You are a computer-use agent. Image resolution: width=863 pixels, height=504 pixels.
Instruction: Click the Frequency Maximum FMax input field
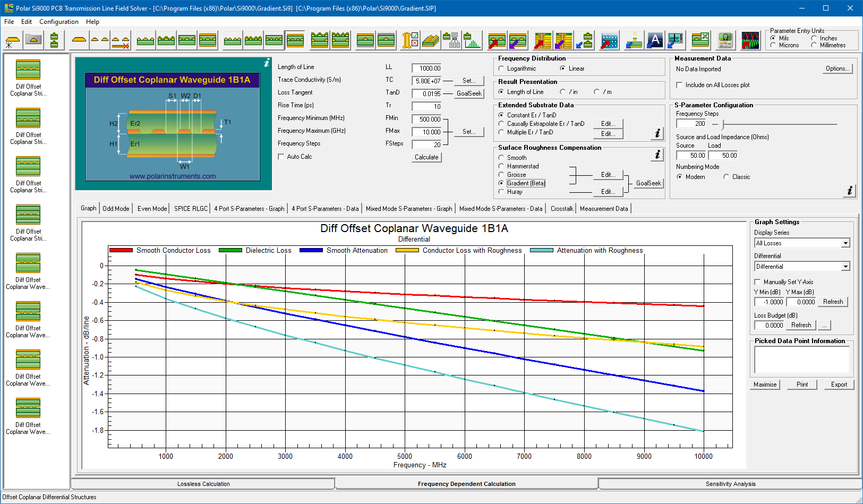427,132
